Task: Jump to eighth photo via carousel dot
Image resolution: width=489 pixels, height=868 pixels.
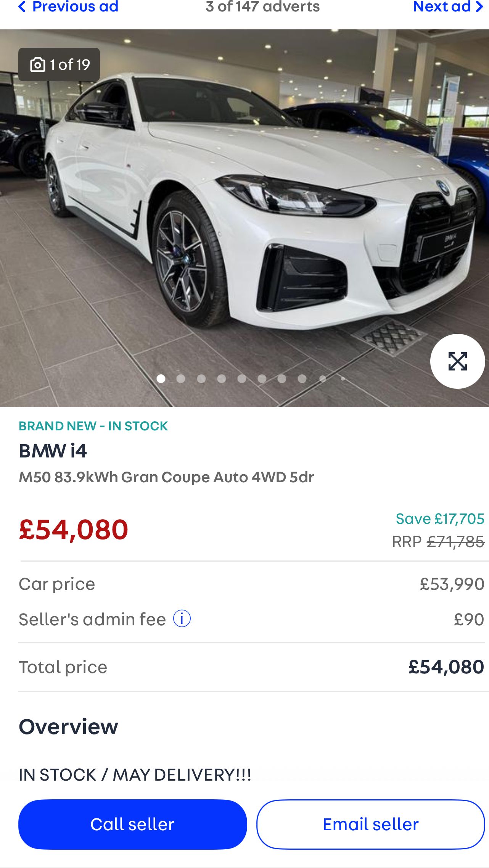Action: coord(302,378)
